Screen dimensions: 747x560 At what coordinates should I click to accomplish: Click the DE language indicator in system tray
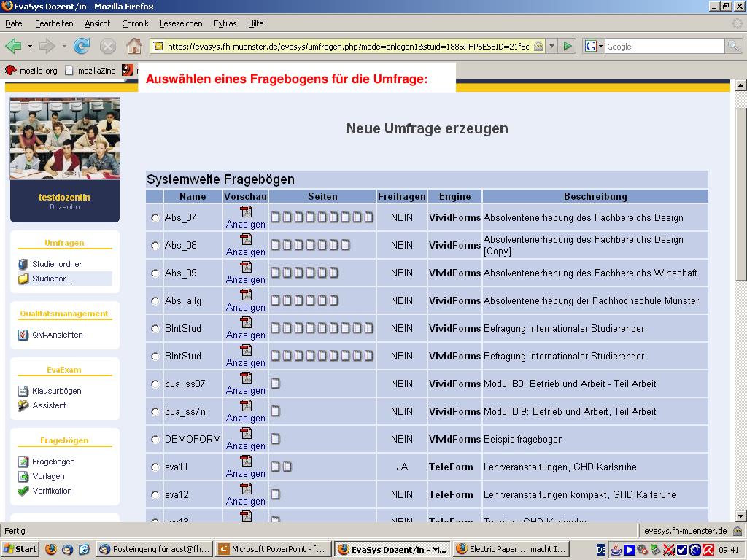pyautogui.click(x=601, y=550)
